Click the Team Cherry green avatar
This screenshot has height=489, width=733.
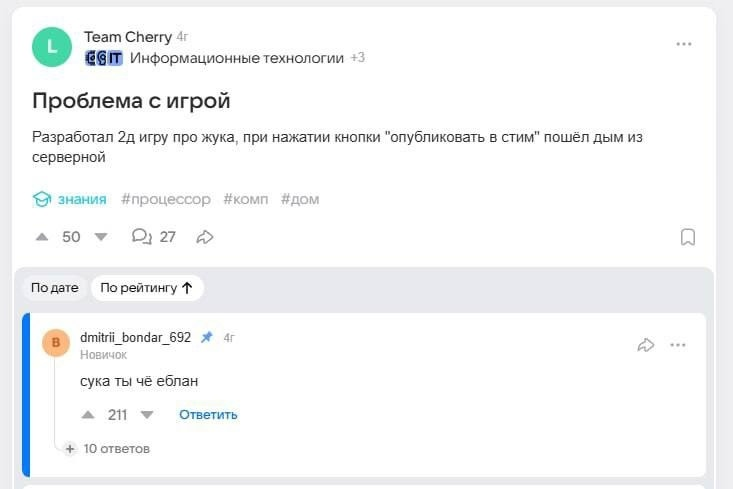click(x=52, y=47)
